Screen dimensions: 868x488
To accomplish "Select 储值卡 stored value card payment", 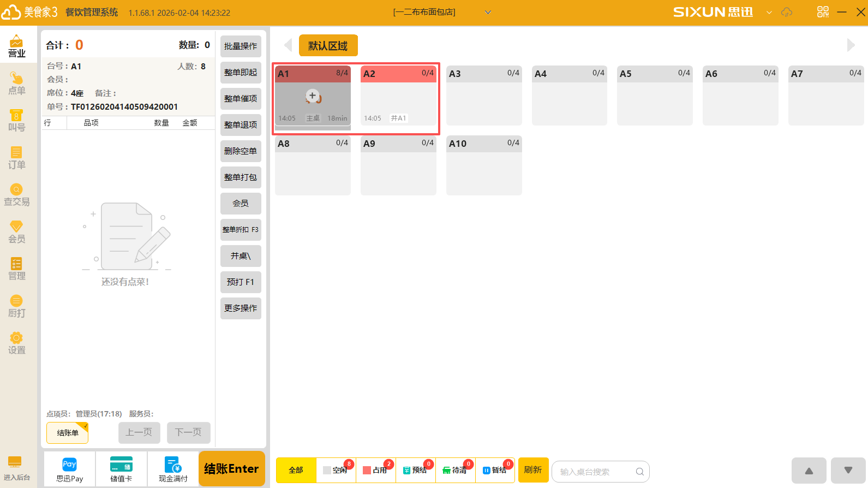I will tap(121, 469).
